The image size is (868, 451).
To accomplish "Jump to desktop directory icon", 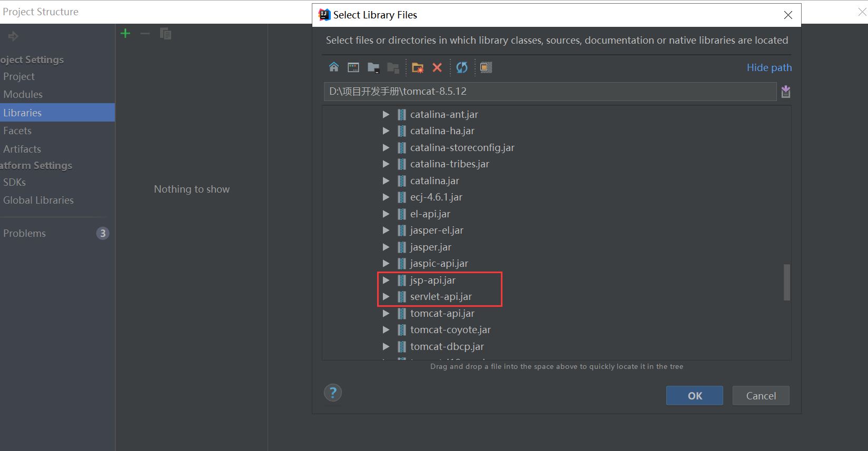I will point(353,67).
